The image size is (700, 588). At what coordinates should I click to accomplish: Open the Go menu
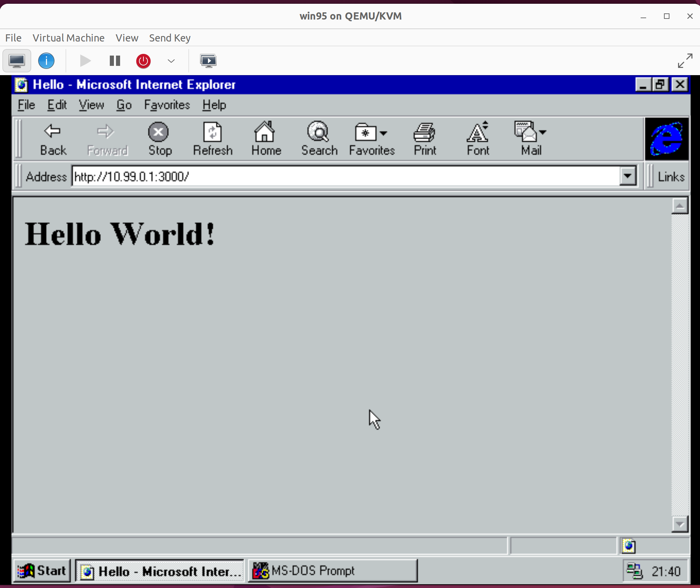pyautogui.click(x=124, y=105)
